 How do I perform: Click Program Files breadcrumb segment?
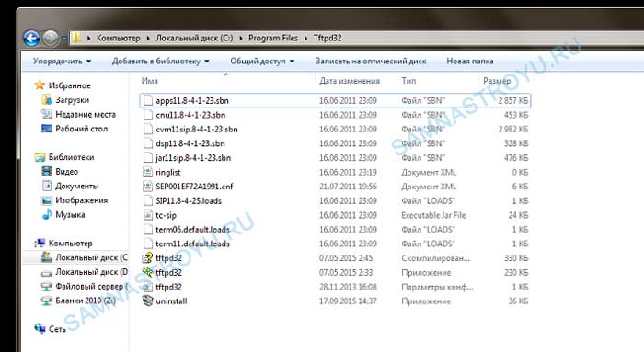pos(273,39)
